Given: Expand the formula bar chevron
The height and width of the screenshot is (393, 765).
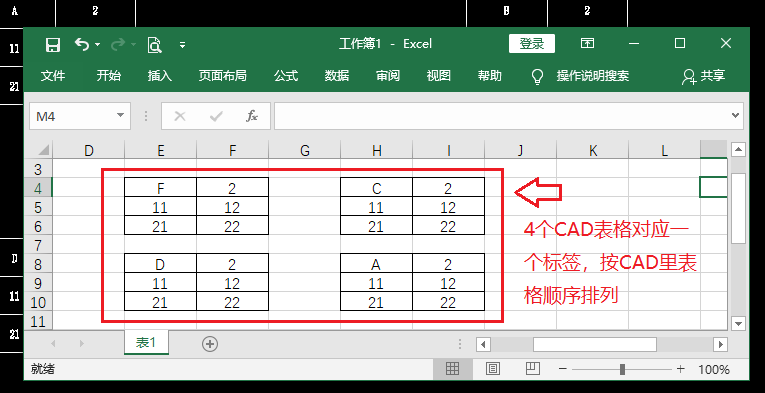Looking at the screenshot, I should pyautogui.click(x=736, y=116).
